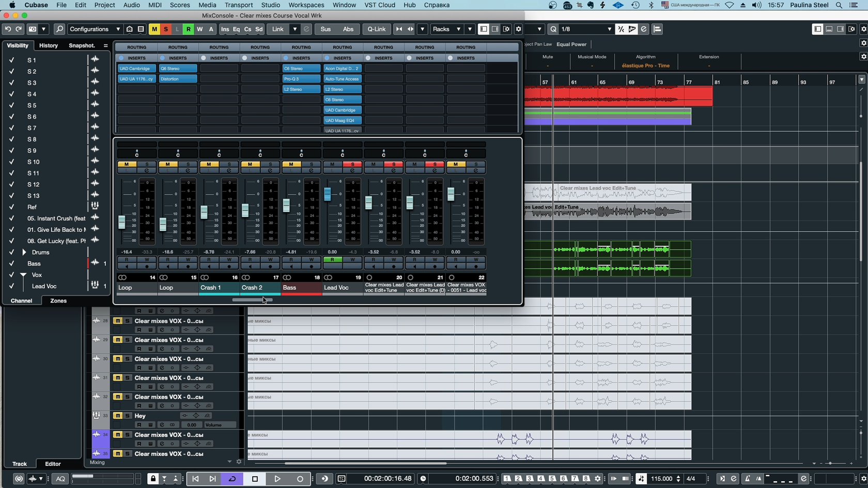Image resolution: width=868 pixels, height=488 pixels.
Task: Click the transport Stop button
Action: pyautogui.click(x=255, y=479)
